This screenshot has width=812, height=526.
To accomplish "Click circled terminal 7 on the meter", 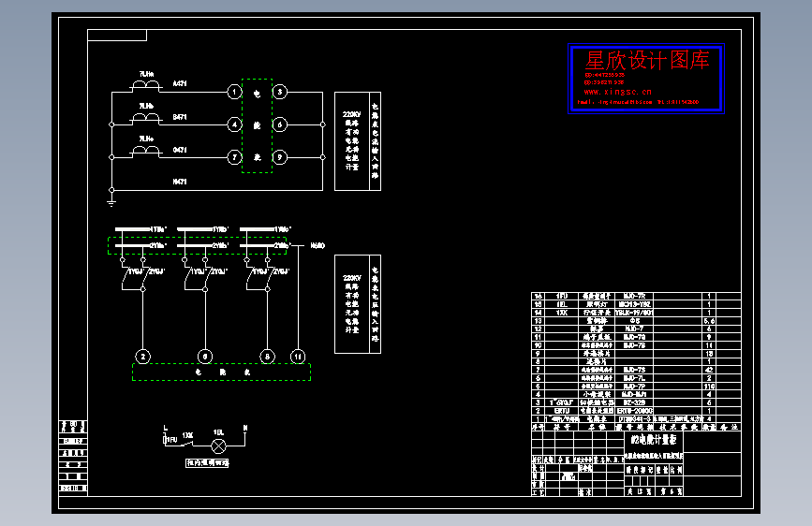I will click(234, 157).
